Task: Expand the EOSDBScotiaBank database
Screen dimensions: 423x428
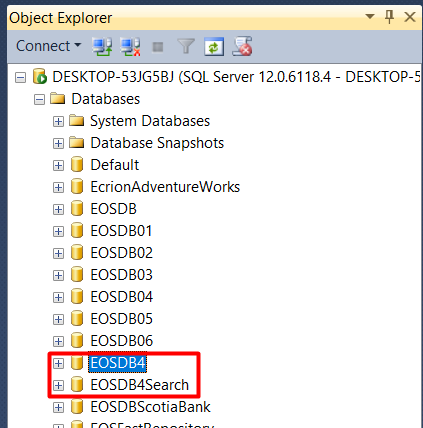Action: pos(58,407)
